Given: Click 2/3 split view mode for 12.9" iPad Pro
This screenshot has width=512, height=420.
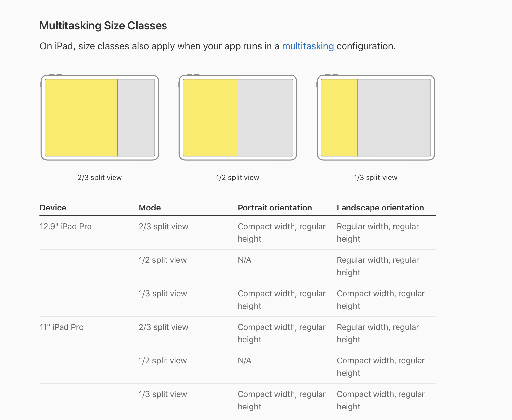Looking at the screenshot, I should [164, 227].
